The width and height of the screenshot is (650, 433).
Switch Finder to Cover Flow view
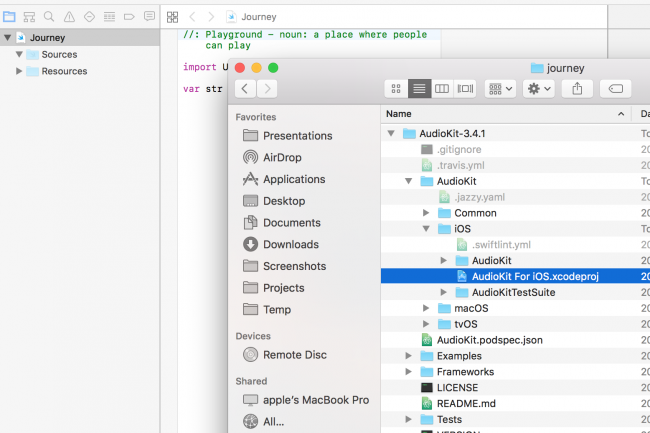click(465, 89)
